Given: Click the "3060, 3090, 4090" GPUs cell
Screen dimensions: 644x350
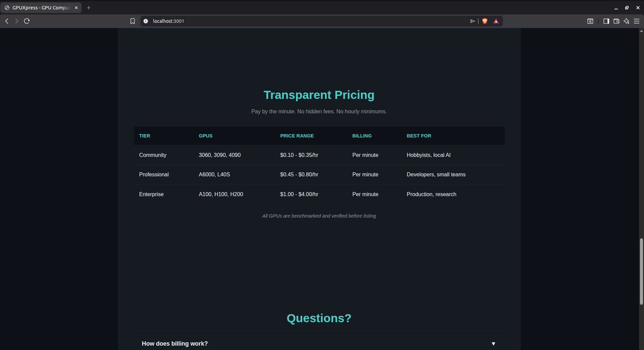Looking at the screenshot, I should click(219, 155).
